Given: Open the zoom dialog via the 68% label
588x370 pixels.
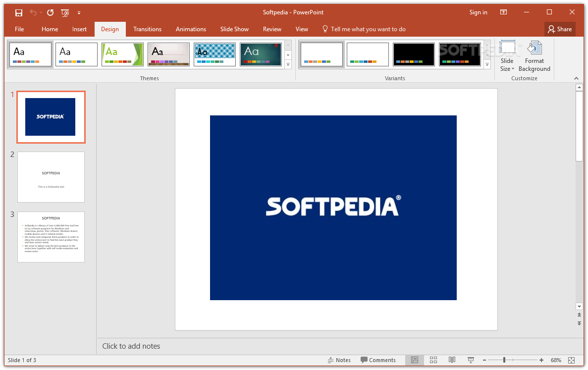Looking at the screenshot, I should click(556, 360).
